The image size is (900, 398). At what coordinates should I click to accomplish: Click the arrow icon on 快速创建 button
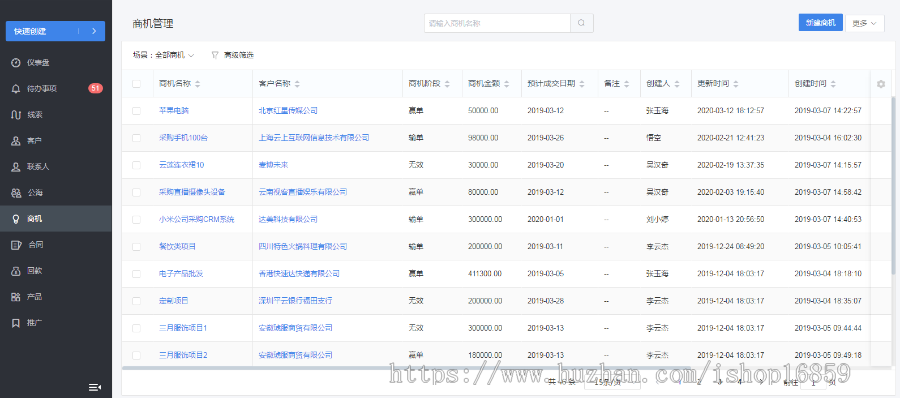point(94,31)
